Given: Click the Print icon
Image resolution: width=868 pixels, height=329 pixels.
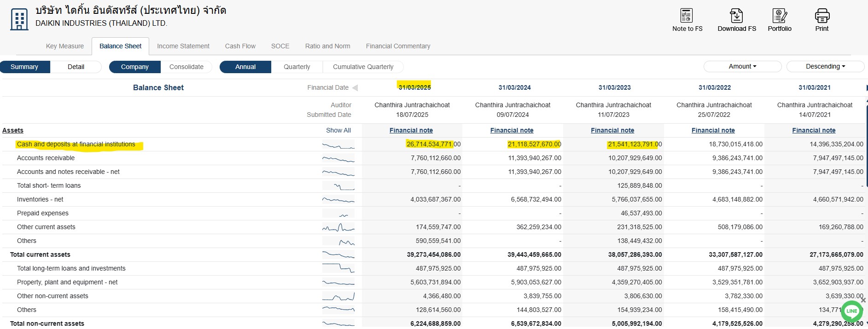Looking at the screenshot, I should click(x=822, y=16).
